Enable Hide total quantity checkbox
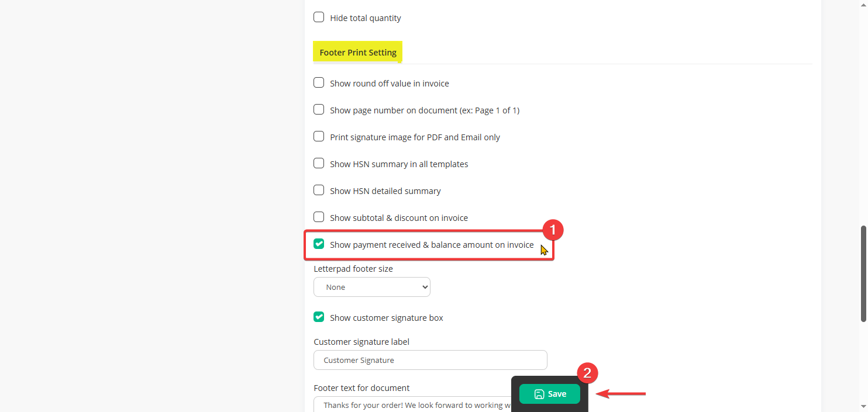Screen dimensions: 868x412 [x=319, y=18]
